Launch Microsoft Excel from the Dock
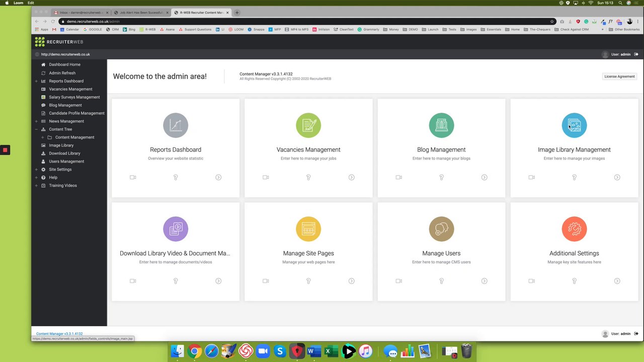 331,351
